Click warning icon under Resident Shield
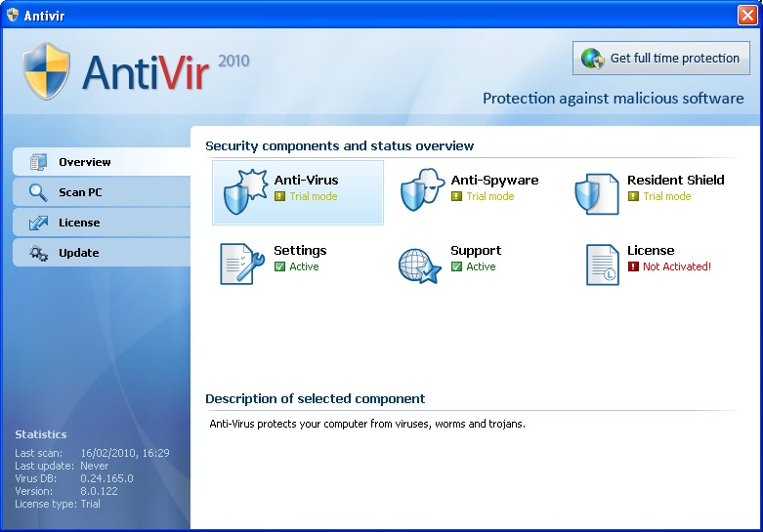The height and width of the screenshot is (532, 763). tap(633, 196)
